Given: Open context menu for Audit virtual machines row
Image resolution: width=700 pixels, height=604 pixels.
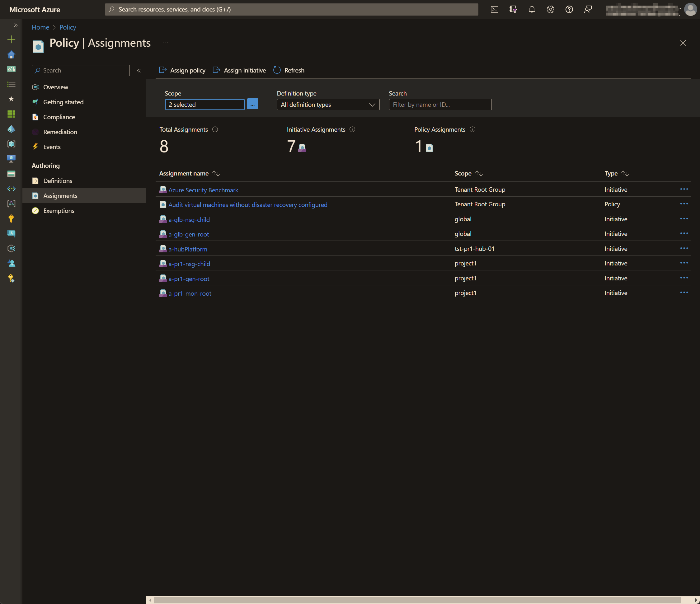Looking at the screenshot, I should (684, 204).
